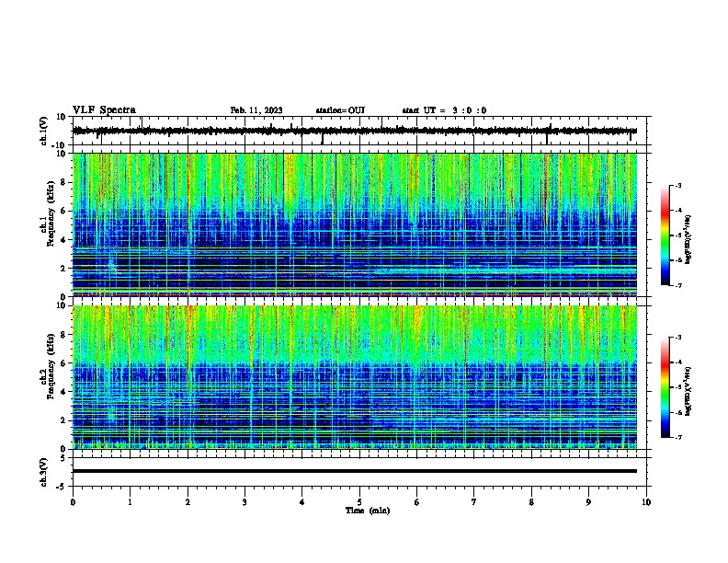Click the ch.1 voltage waveform trace
Screen dimensions: 728x563
click(355, 131)
